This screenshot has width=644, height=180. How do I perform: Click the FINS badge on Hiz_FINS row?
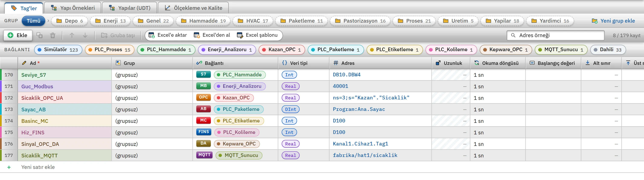point(204,132)
